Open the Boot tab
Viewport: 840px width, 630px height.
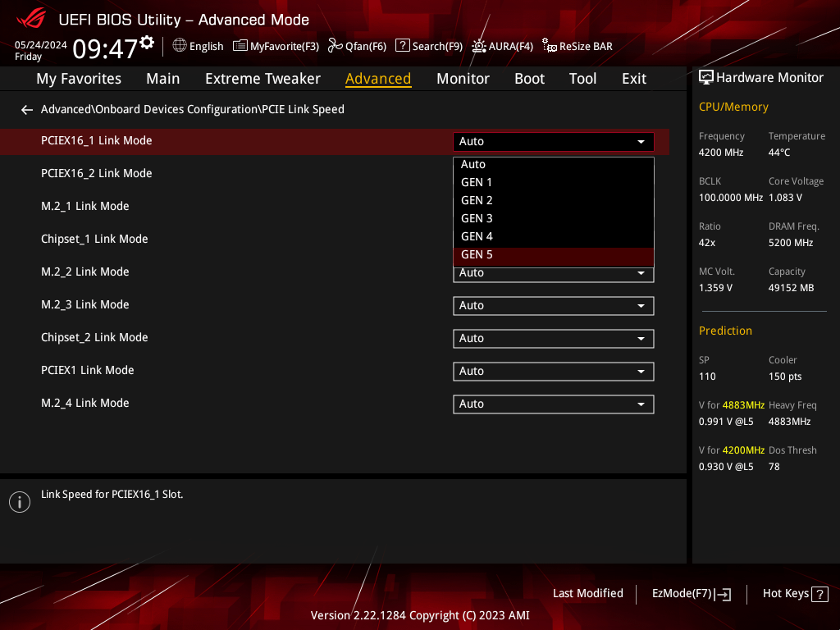click(x=529, y=79)
